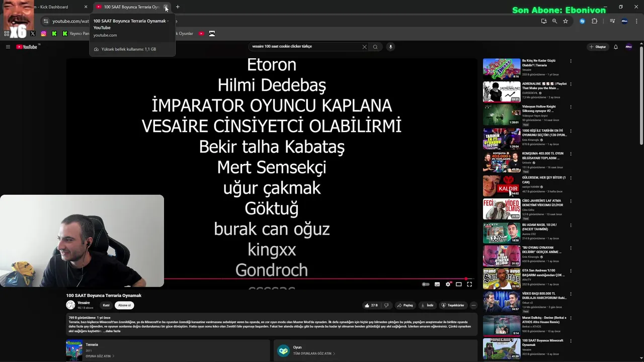
Task: Share the video with Paylaş
Action: [405, 305]
